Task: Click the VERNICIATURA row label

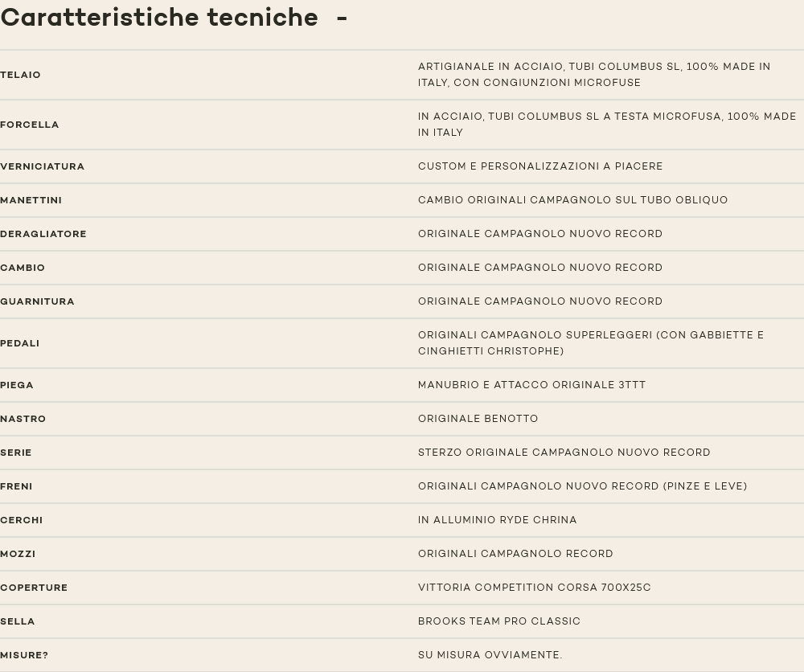Action: [x=43, y=166]
